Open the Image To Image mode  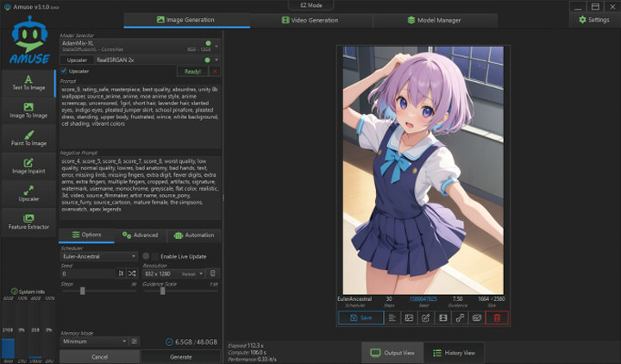[28, 110]
